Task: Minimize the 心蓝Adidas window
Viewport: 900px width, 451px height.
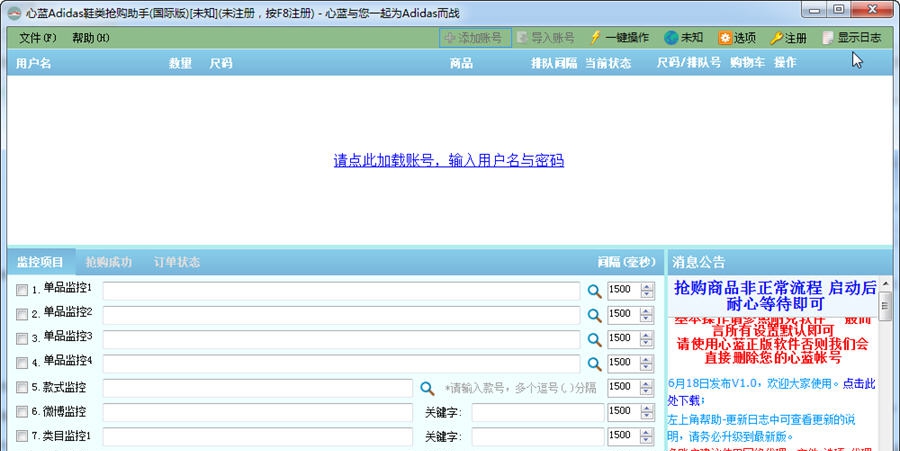Action: point(814,10)
